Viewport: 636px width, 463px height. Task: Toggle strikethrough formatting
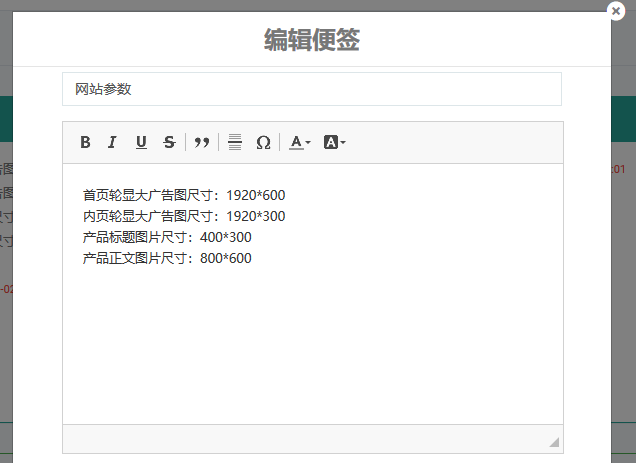[169, 142]
